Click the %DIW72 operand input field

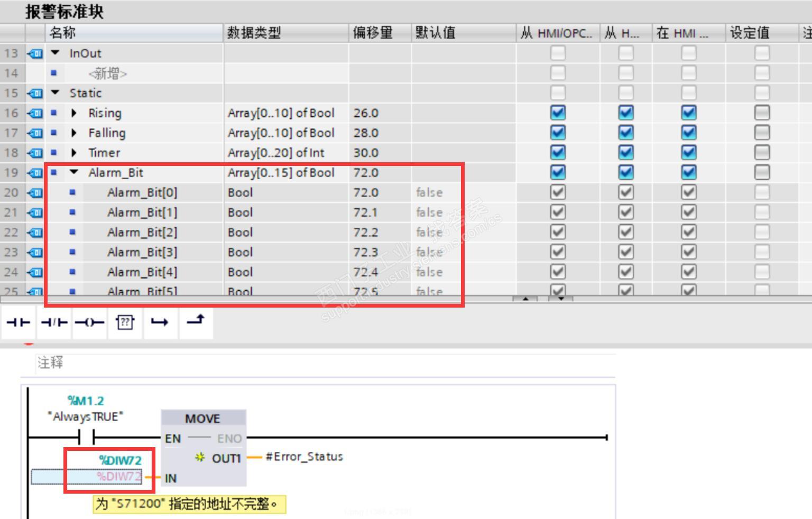(87, 477)
